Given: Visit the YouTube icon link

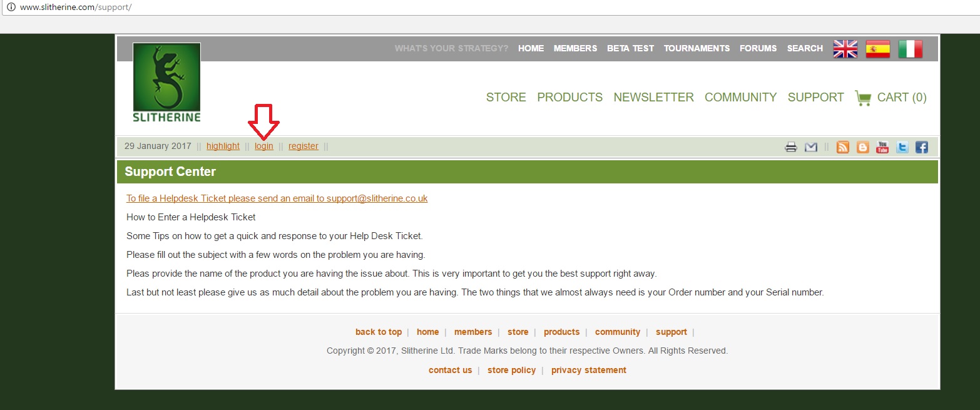Looking at the screenshot, I should [x=882, y=147].
